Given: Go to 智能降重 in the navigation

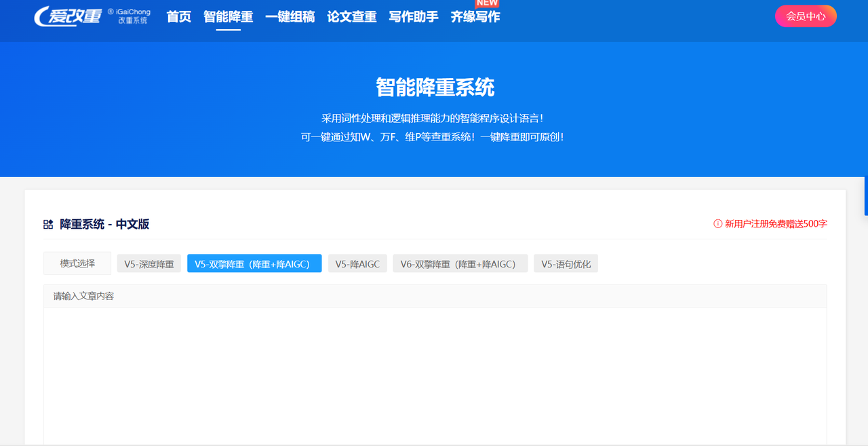Looking at the screenshot, I should click(229, 17).
